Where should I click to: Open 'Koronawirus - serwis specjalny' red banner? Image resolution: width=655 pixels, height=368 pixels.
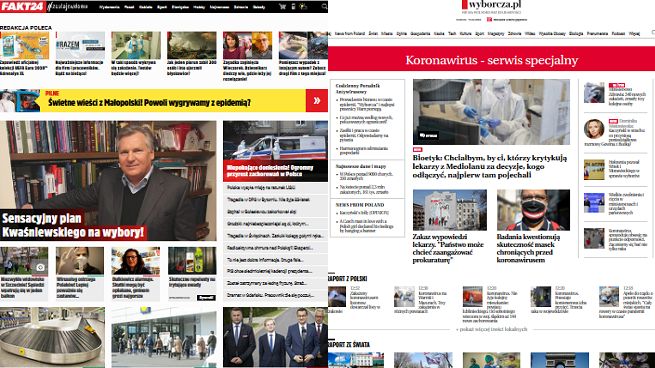coord(491,60)
